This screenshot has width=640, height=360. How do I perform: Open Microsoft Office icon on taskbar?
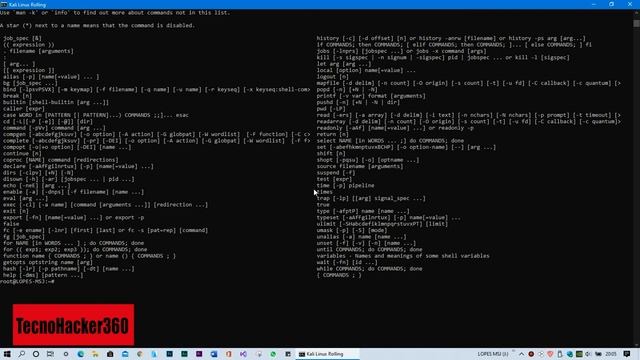229,354
